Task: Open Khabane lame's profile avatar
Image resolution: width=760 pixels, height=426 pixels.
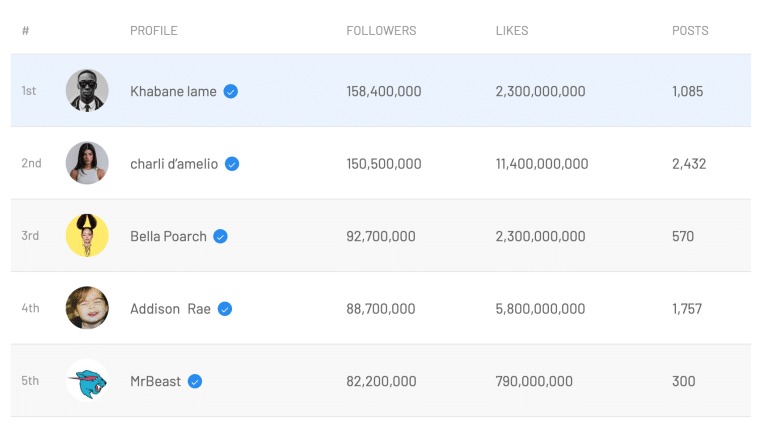Action: click(x=87, y=91)
